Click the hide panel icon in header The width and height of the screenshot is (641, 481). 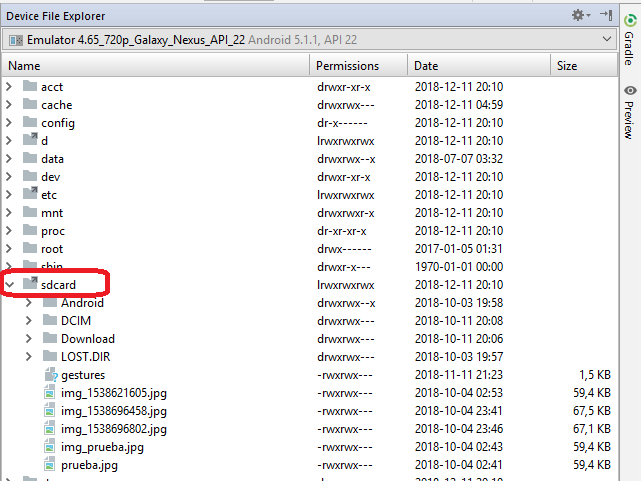(x=606, y=16)
